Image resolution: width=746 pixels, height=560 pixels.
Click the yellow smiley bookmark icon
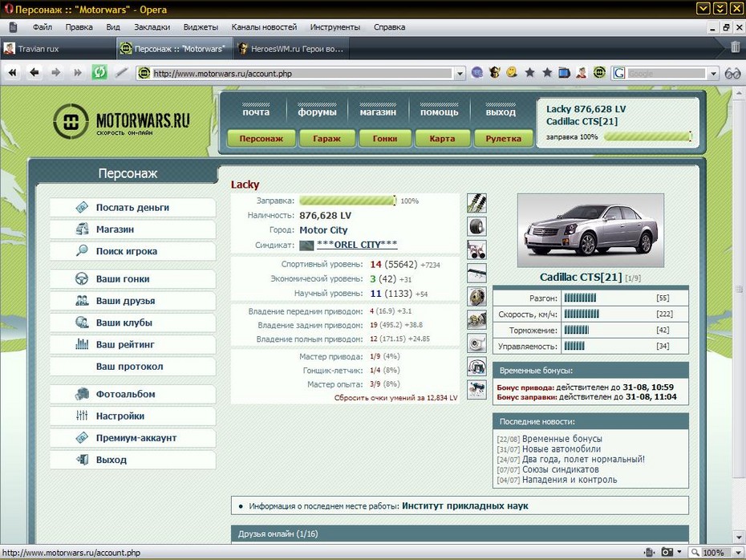point(512,73)
